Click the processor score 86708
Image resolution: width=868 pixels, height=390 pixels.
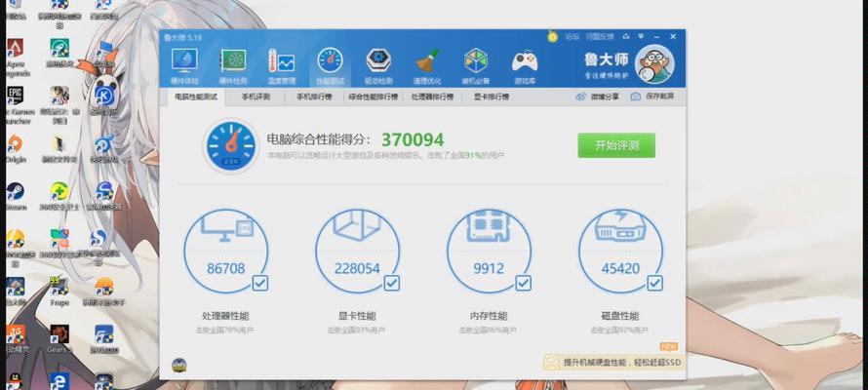226,269
